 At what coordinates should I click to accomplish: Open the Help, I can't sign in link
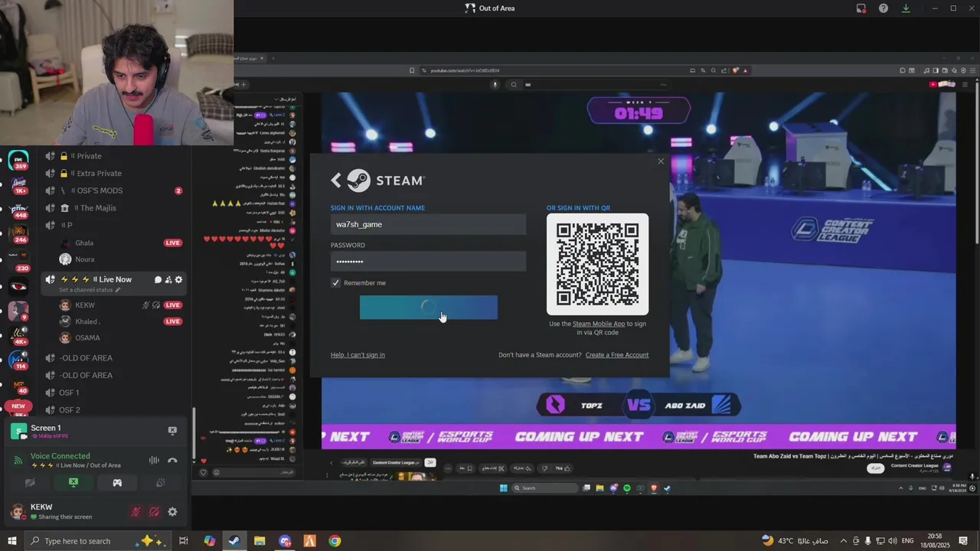(x=358, y=355)
